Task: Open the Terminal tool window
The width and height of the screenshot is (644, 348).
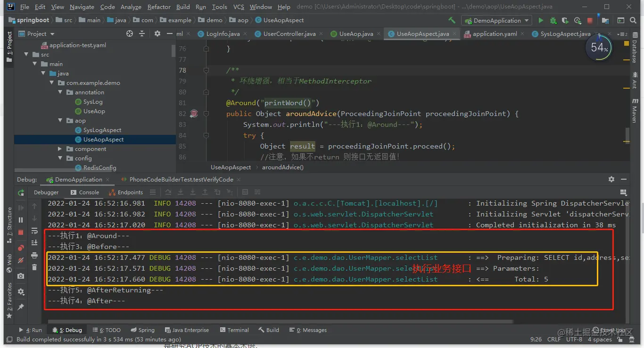Action: pos(234,330)
